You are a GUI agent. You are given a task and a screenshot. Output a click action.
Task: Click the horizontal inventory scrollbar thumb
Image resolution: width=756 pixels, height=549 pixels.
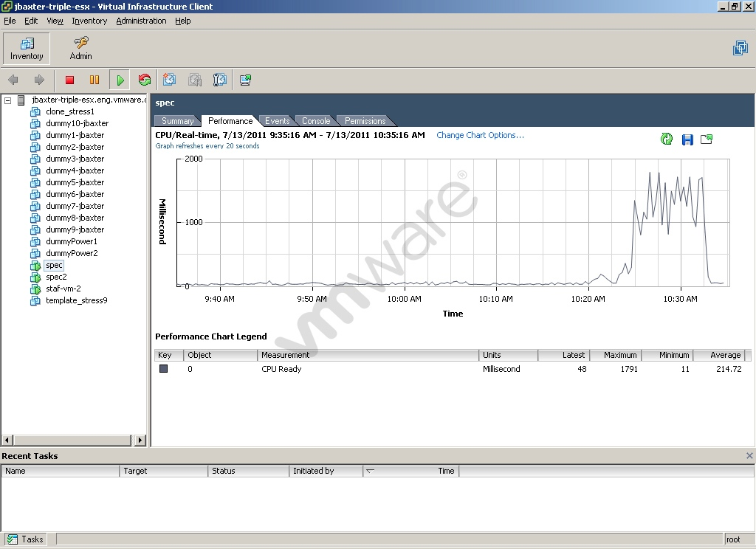(x=72, y=440)
